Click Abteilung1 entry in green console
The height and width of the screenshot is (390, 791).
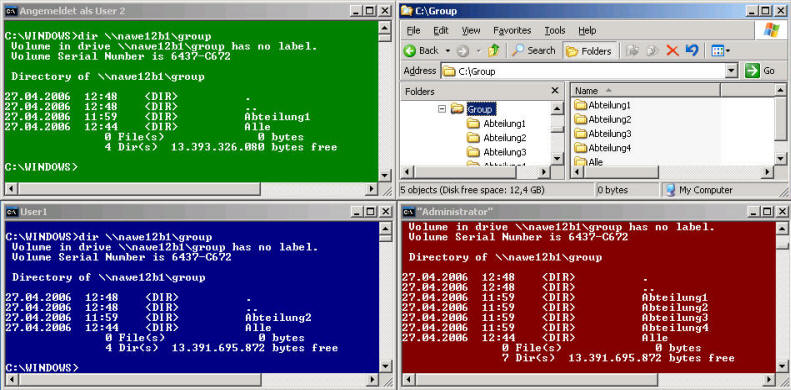[x=276, y=117]
